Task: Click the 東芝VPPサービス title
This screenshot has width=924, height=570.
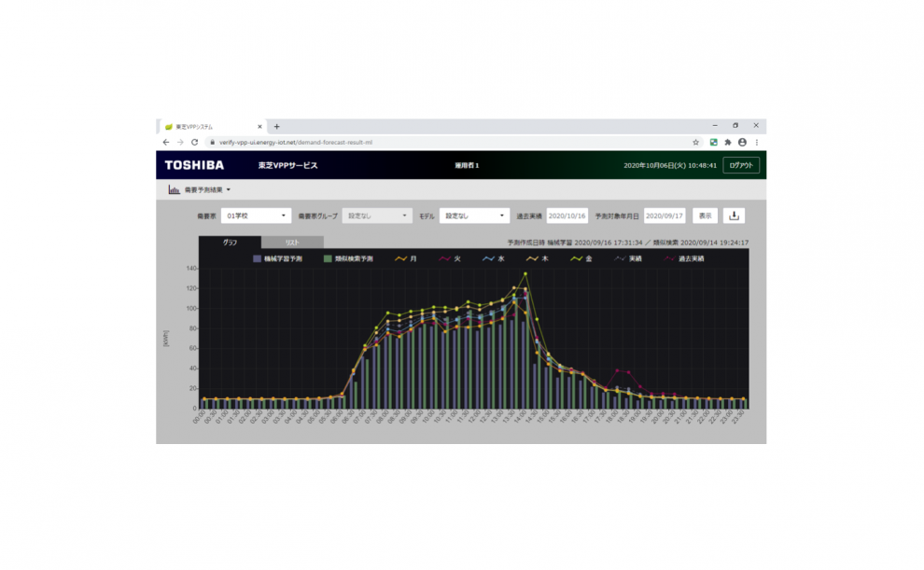Action: click(x=287, y=165)
